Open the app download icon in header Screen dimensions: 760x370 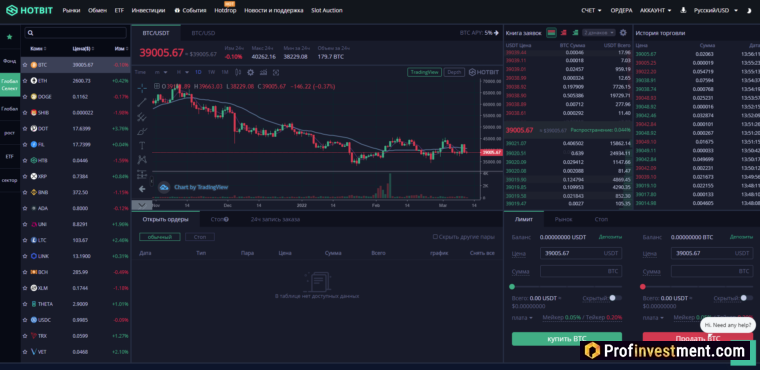(x=683, y=10)
